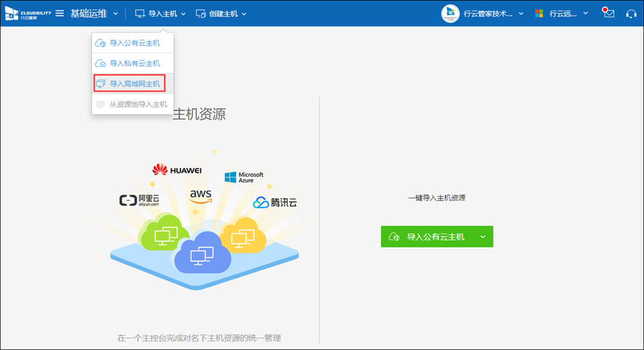Open the 行云管家技术 account dropdown

pyautogui.click(x=493, y=14)
